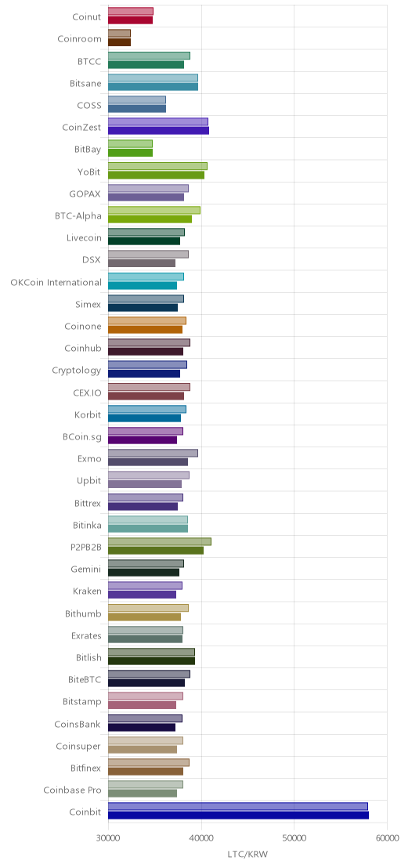Select the light blue Coinbit bar
401x868 pixels.
[x=238, y=806]
